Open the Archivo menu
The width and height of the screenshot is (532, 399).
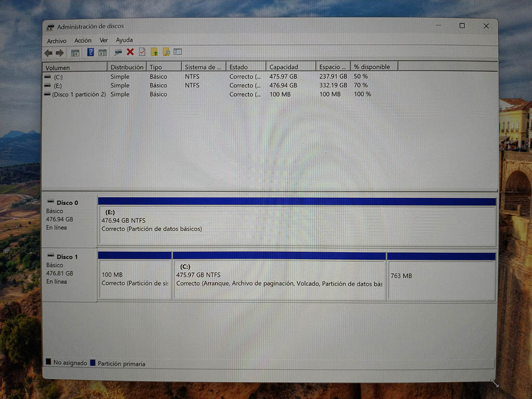pos(57,41)
